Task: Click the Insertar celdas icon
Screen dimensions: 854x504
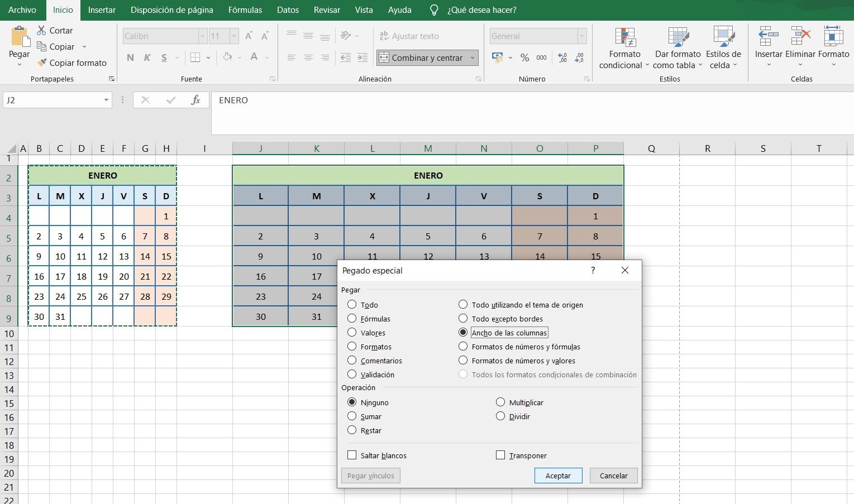Action: (768, 35)
